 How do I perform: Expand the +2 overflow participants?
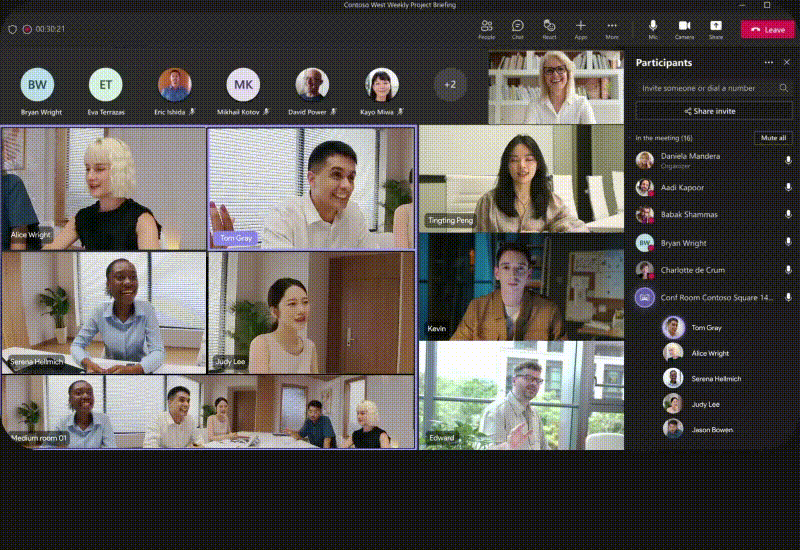[x=450, y=85]
